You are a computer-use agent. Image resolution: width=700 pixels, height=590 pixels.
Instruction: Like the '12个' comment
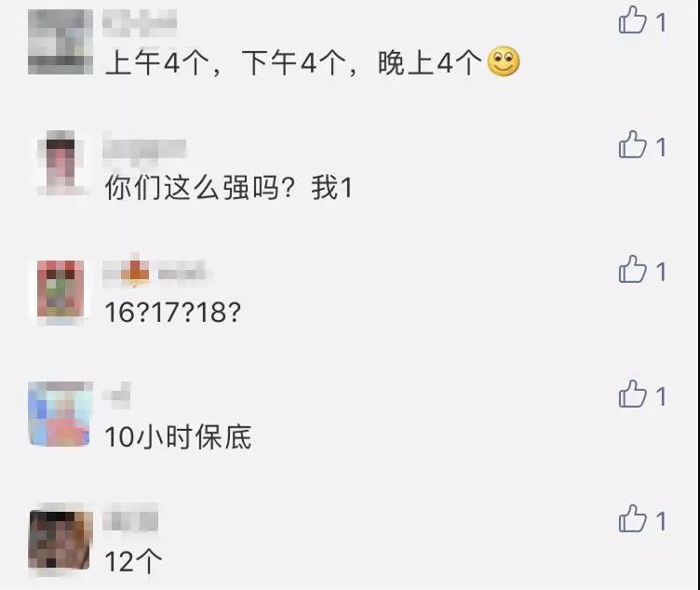pos(632,518)
